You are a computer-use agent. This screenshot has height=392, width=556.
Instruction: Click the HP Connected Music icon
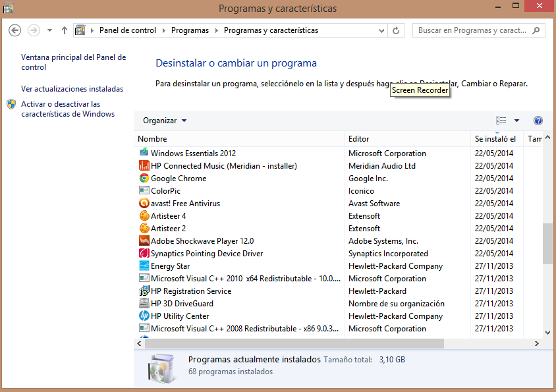tap(144, 165)
